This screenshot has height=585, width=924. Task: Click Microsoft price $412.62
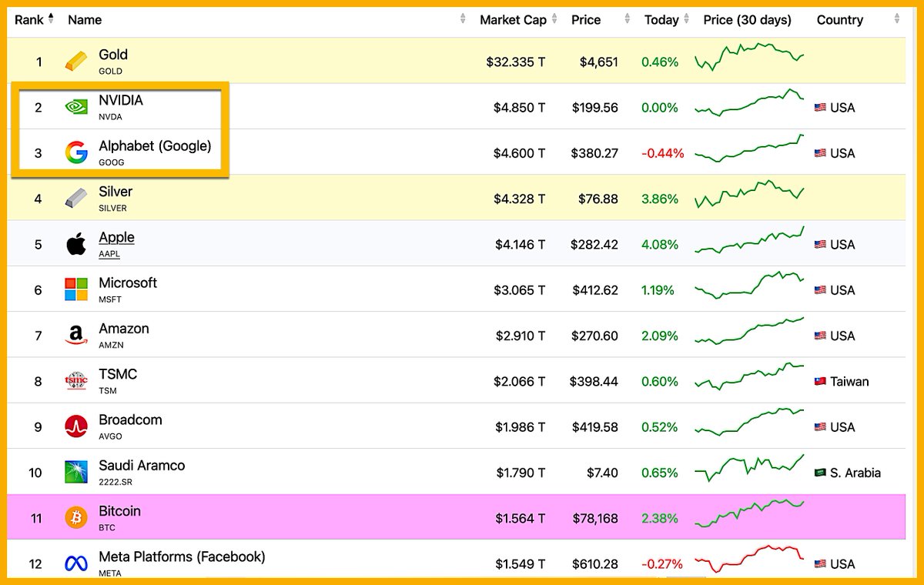click(x=594, y=290)
